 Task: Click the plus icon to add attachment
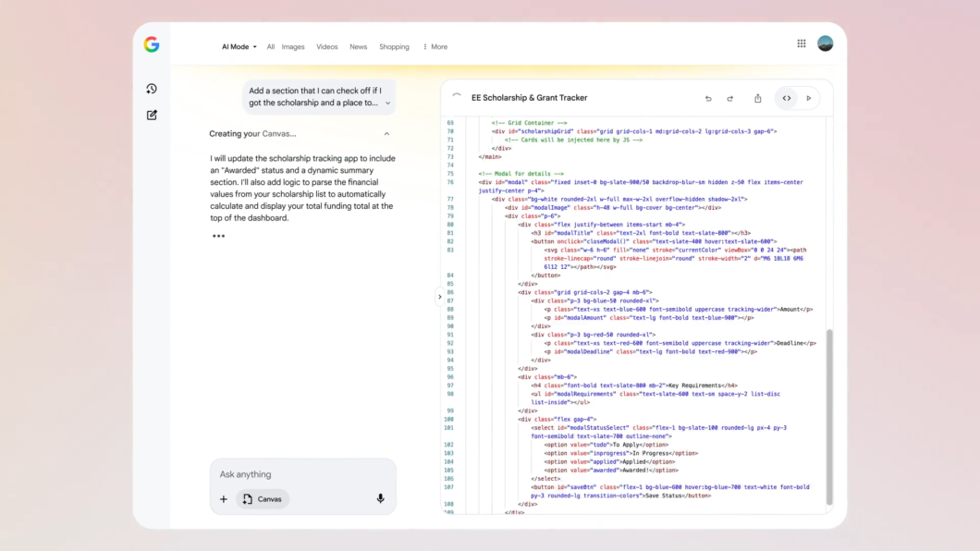pos(224,499)
